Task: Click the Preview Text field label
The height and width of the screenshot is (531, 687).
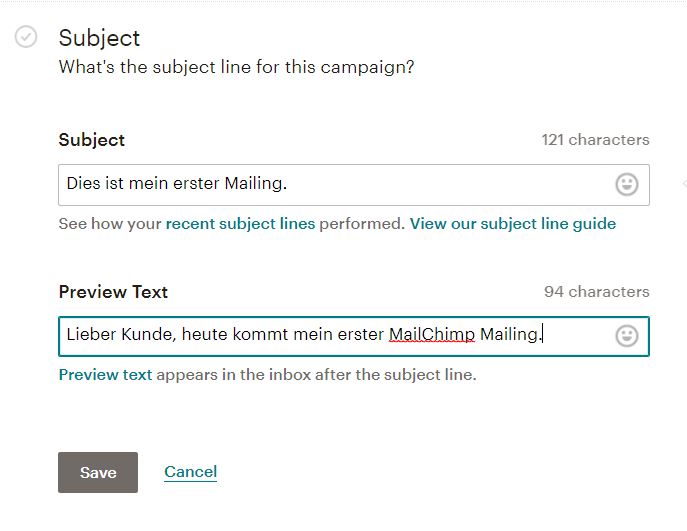Action: pyautogui.click(x=113, y=292)
